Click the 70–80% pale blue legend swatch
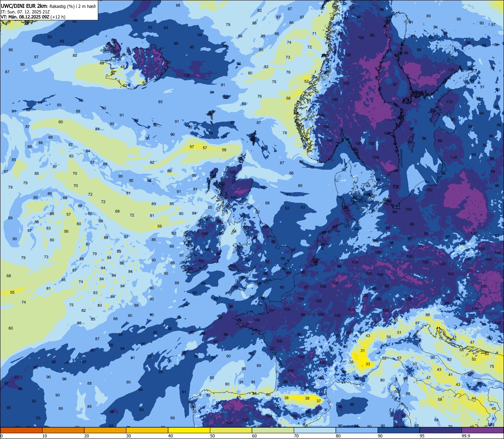This screenshot has height=439, width=504. click(315, 430)
